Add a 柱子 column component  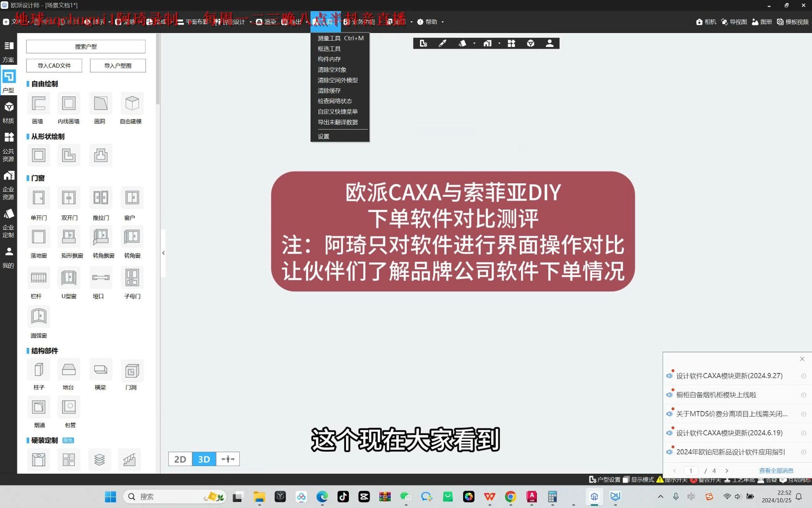coord(38,370)
